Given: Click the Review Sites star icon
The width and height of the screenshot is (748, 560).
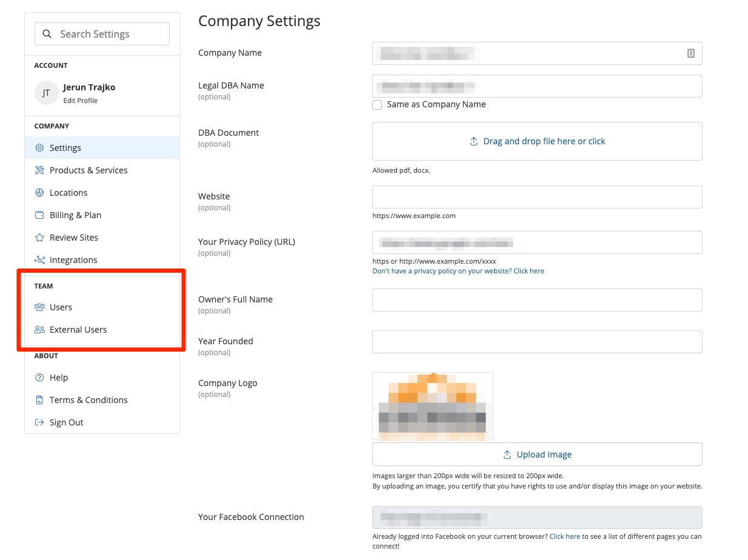Looking at the screenshot, I should (39, 238).
